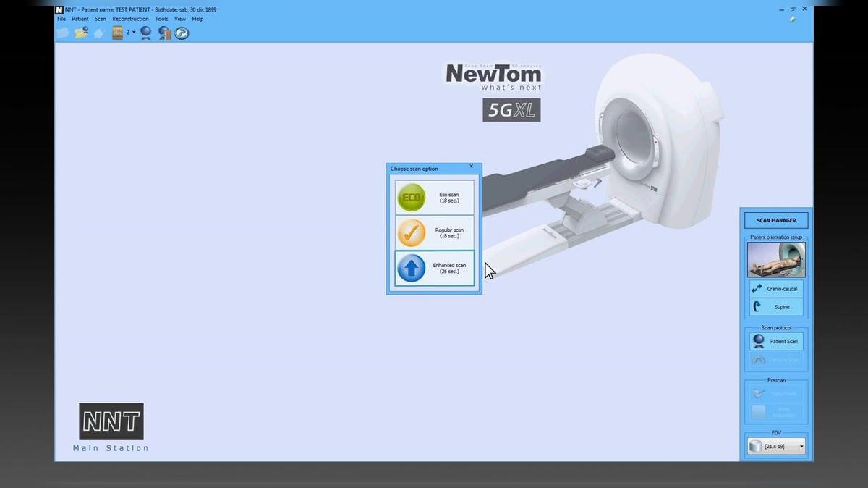
Task: Minimize the NNT window
Action: tap(781, 9)
